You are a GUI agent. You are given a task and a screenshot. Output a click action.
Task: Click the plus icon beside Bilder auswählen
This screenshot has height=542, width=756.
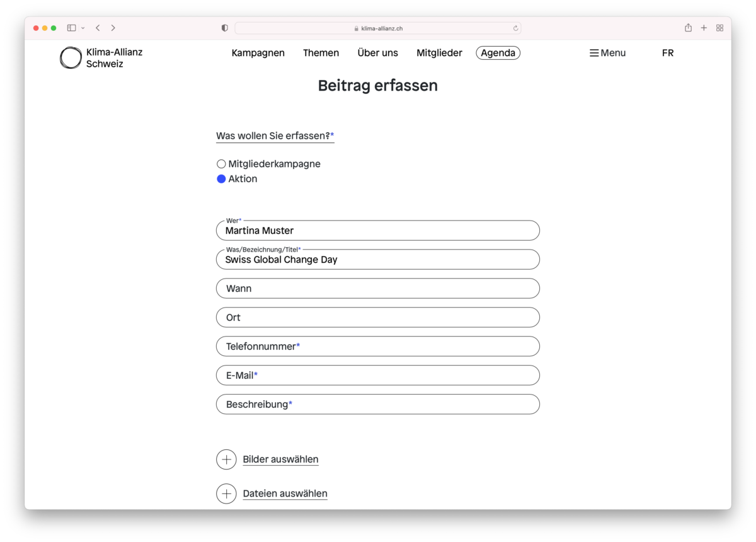[x=226, y=459]
